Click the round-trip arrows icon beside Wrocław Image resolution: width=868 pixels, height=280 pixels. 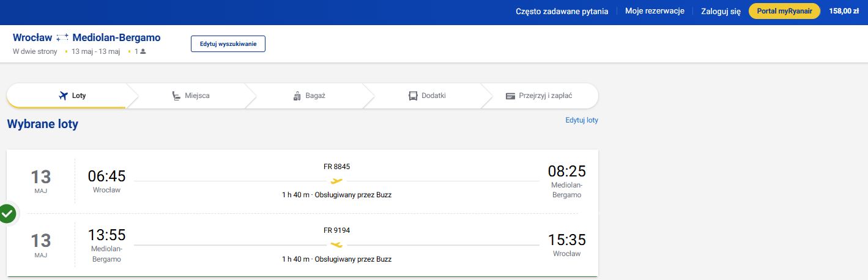click(x=62, y=38)
